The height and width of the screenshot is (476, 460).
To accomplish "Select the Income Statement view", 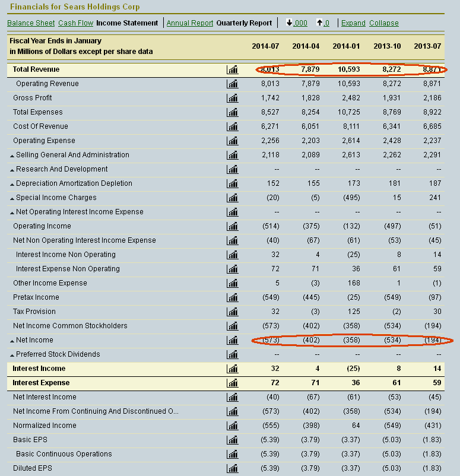I will (127, 23).
